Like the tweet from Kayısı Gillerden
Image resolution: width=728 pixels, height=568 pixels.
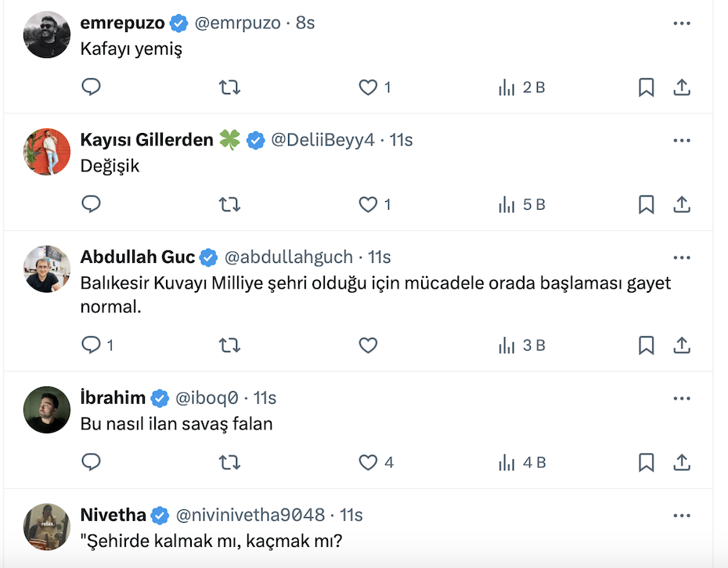point(369,205)
